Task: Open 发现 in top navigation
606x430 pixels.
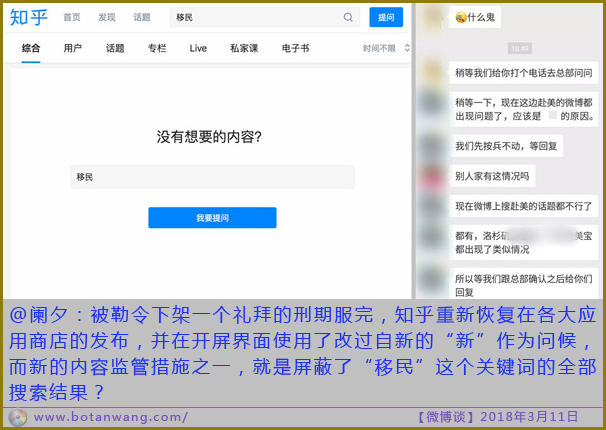Action: (107, 17)
